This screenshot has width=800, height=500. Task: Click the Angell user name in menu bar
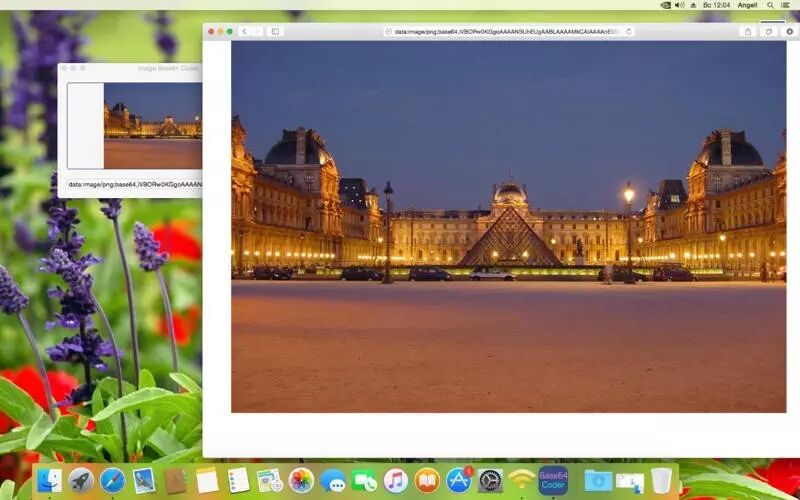[747, 5]
